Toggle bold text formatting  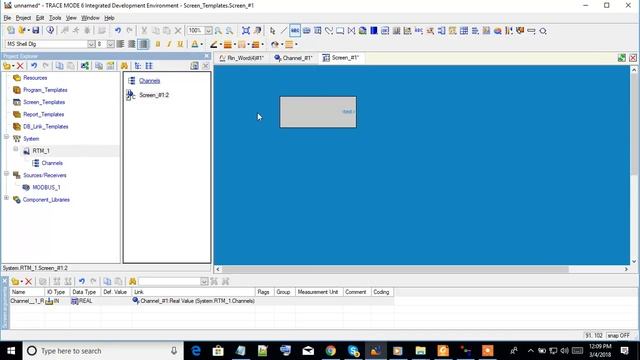coord(158,44)
